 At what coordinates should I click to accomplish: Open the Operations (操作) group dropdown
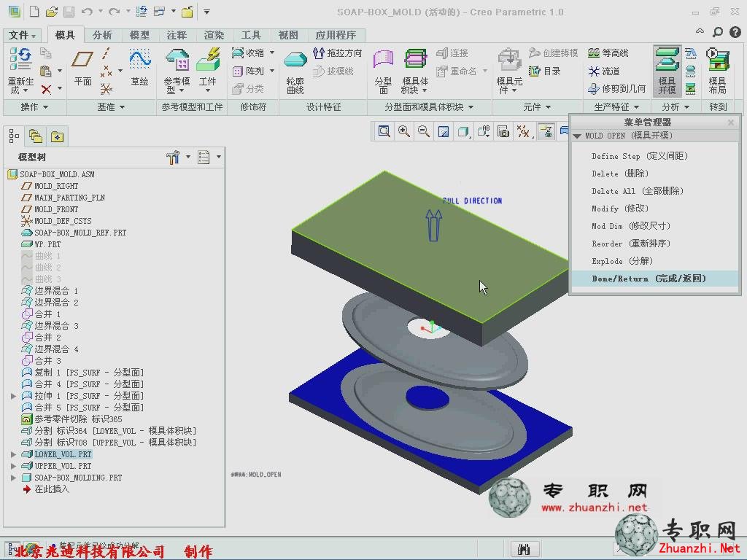click(x=35, y=106)
